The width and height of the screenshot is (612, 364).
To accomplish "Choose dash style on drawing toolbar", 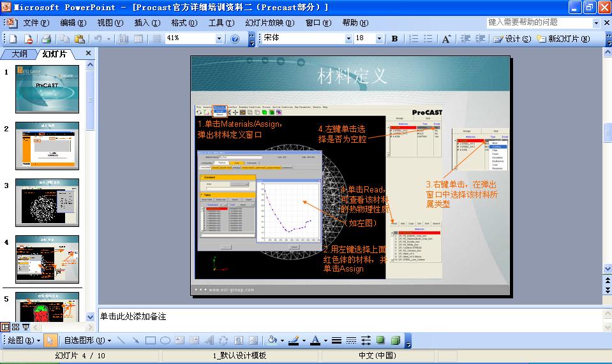I will click(351, 340).
